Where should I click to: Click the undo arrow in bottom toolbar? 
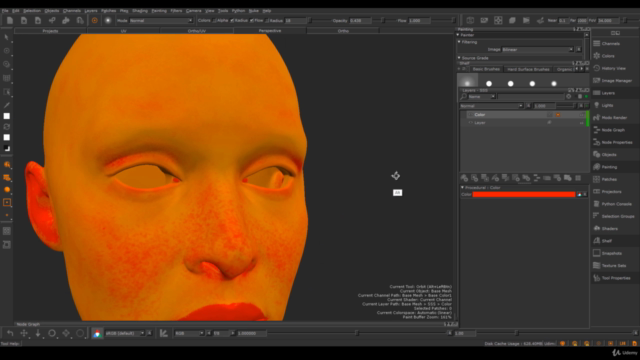coord(10,333)
